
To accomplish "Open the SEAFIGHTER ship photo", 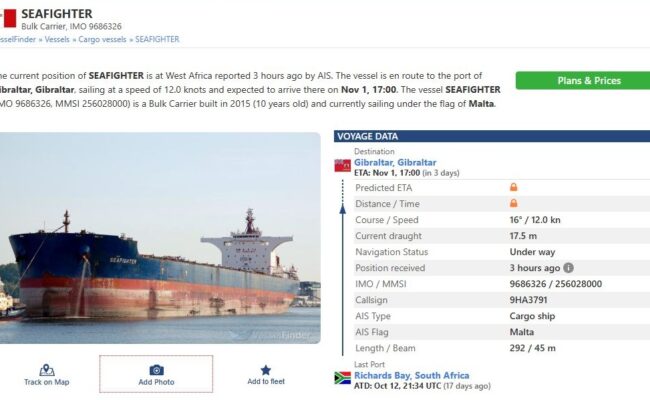I will point(160,238).
